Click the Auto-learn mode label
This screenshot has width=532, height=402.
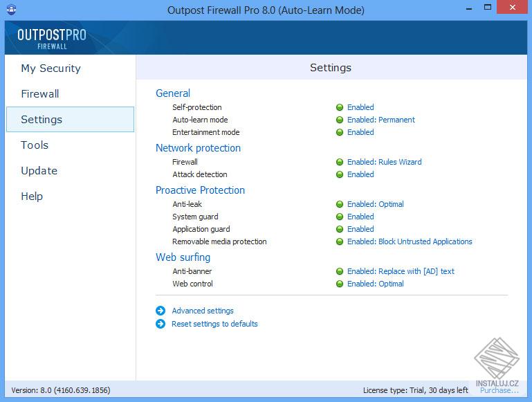pyautogui.click(x=200, y=120)
